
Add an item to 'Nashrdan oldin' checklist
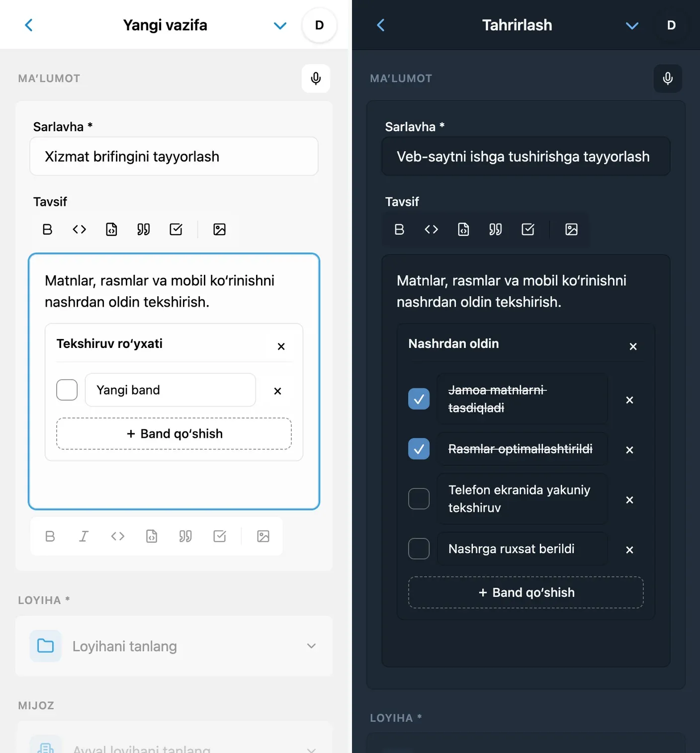click(526, 592)
